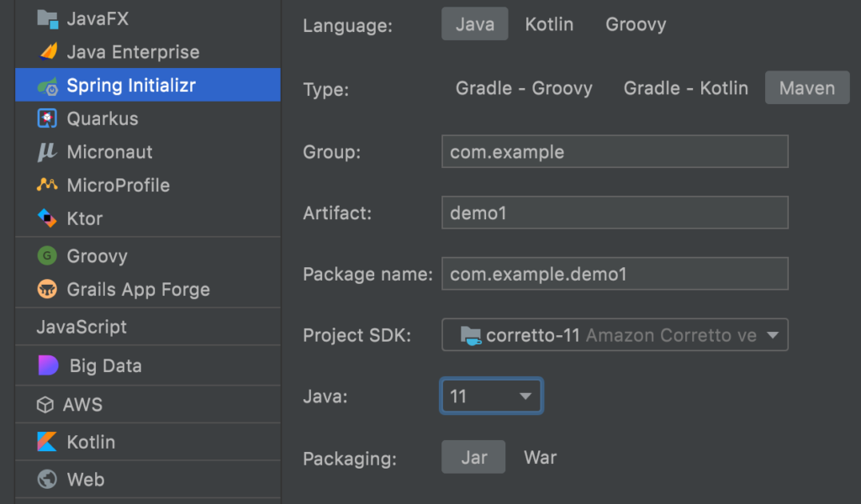861x504 pixels.
Task: Select War packaging
Action: pos(540,458)
